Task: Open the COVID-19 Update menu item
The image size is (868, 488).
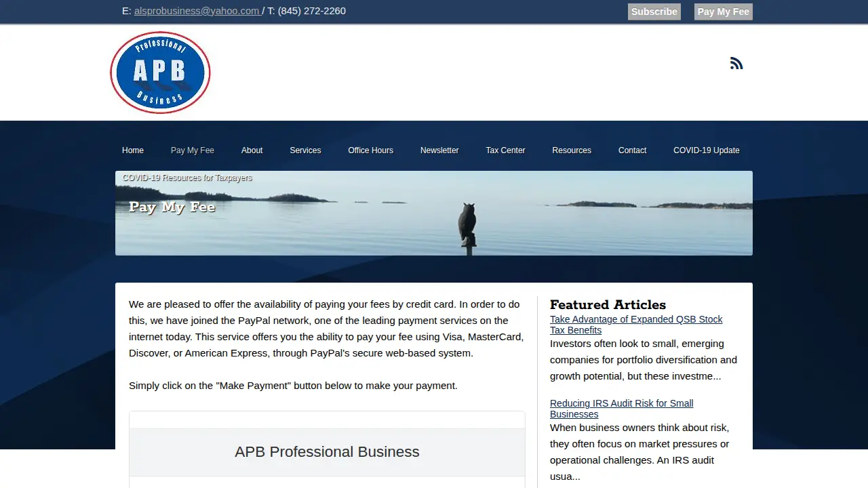Action: 707,150
